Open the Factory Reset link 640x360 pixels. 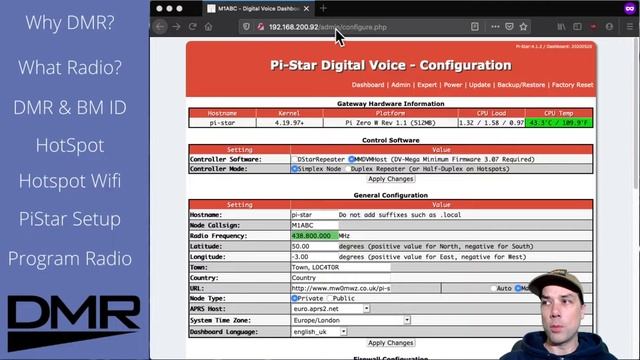pos(572,85)
